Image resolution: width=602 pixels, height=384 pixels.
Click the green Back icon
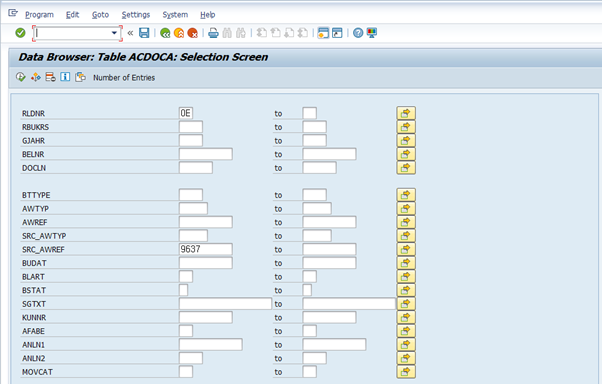(165, 33)
